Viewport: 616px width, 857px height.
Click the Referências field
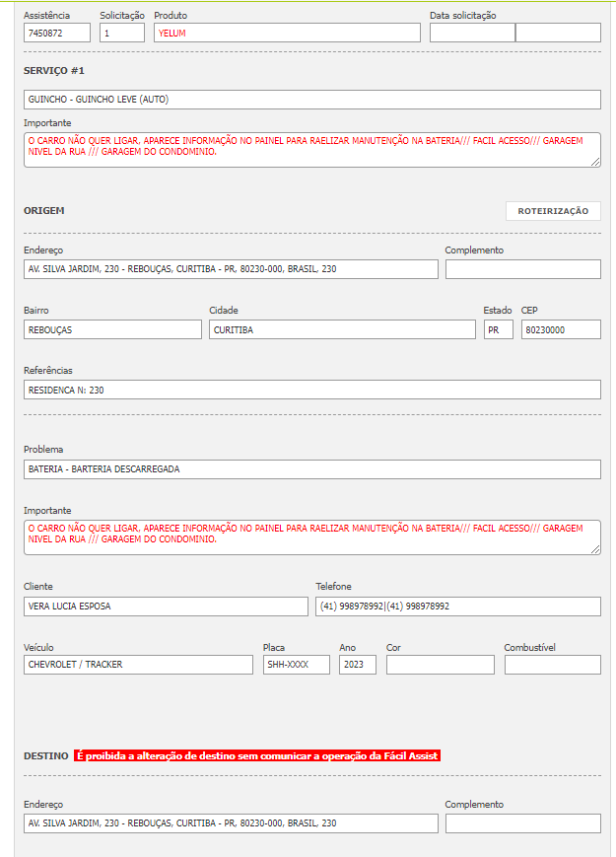click(311, 390)
